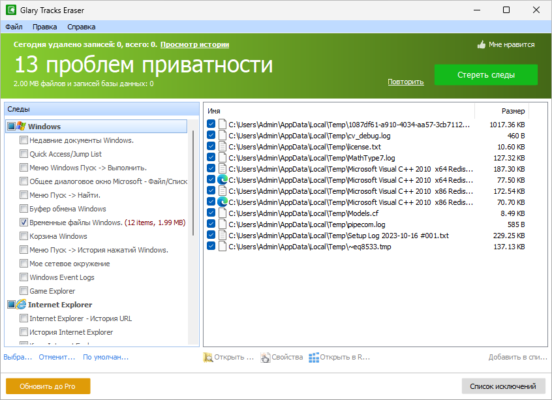Click the 'Свойства' properties icon
Viewport: 552px width, 400px height.
pos(265,357)
